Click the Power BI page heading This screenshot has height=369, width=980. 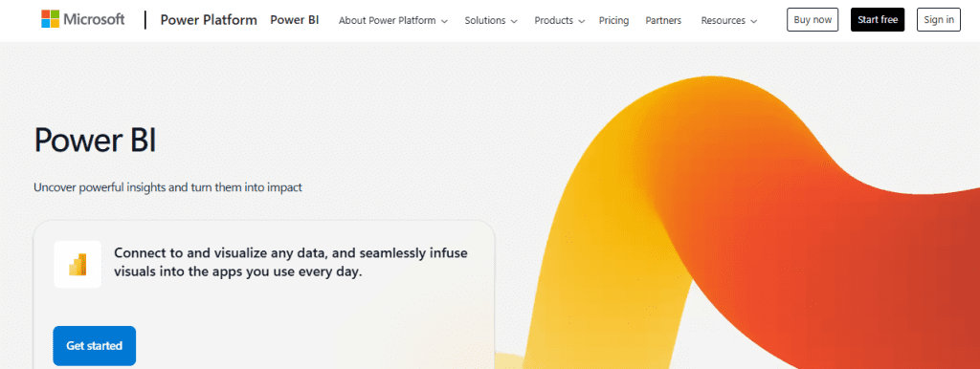point(95,140)
